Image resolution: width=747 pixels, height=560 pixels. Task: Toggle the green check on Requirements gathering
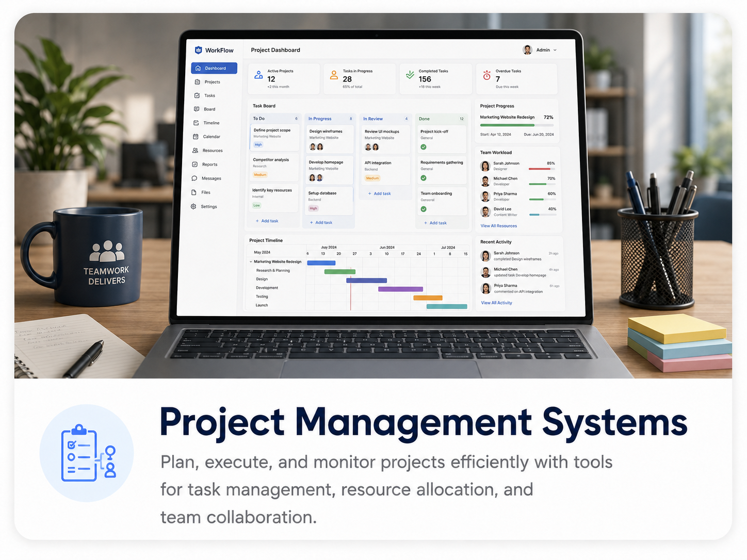[424, 178]
